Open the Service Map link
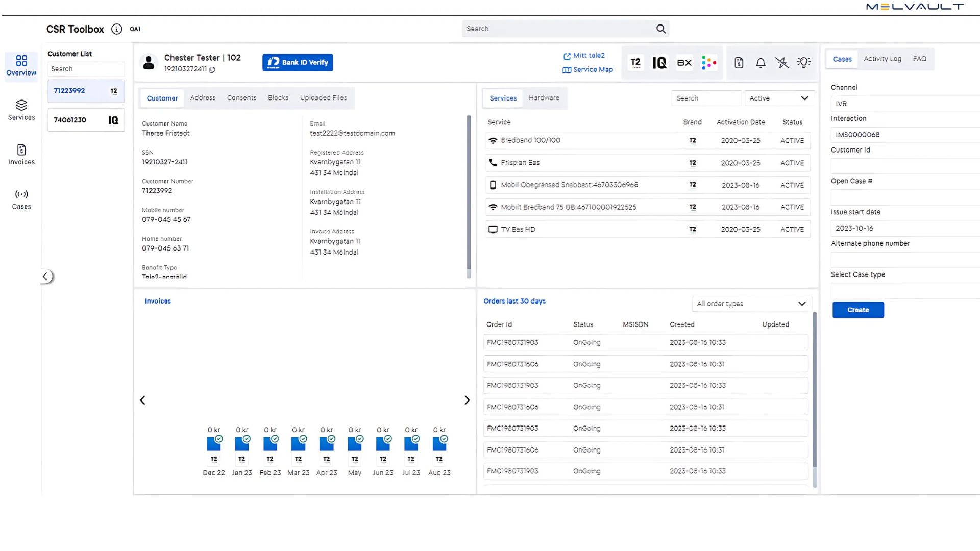 tap(587, 70)
